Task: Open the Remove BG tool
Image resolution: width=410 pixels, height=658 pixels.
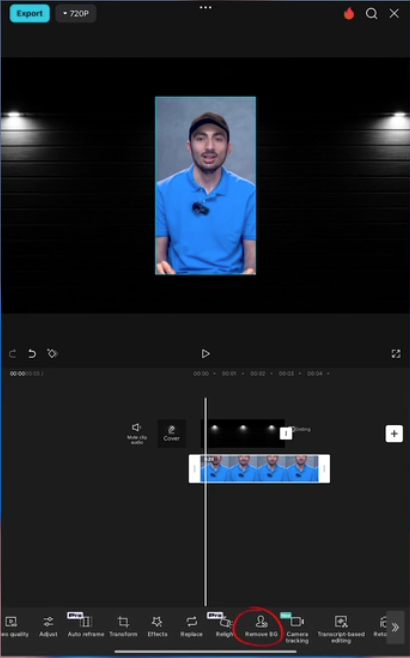Action: (x=261, y=626)
